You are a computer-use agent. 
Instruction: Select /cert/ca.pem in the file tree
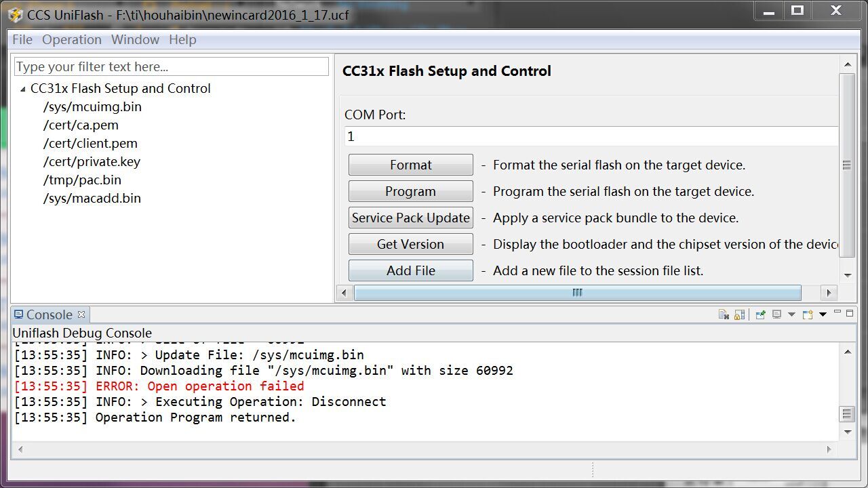[x=81, y=125]
